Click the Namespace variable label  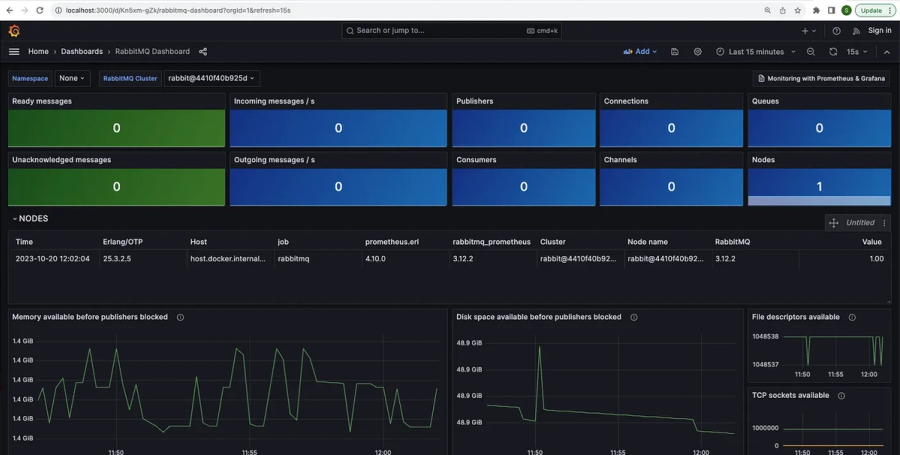30,79
